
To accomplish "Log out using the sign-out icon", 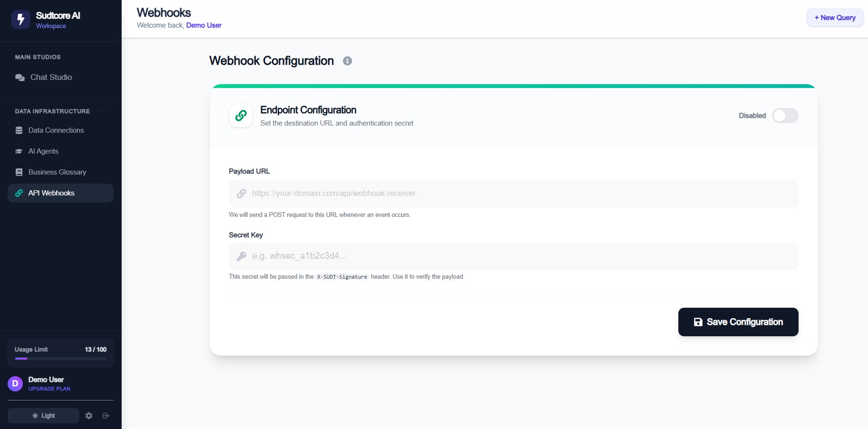I will [106, 416].
